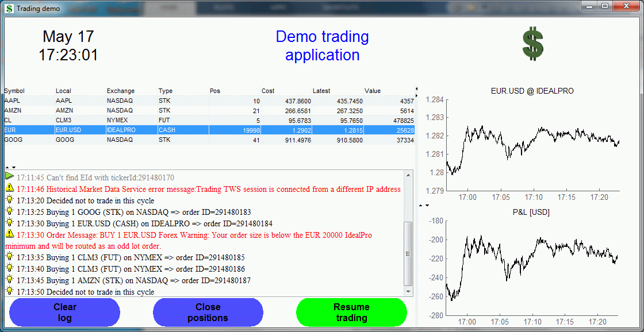Image resolution: width=644 pixels, height=332 pixels.
Task: Click the large green dollar sign logo
Action: (533, 44)
